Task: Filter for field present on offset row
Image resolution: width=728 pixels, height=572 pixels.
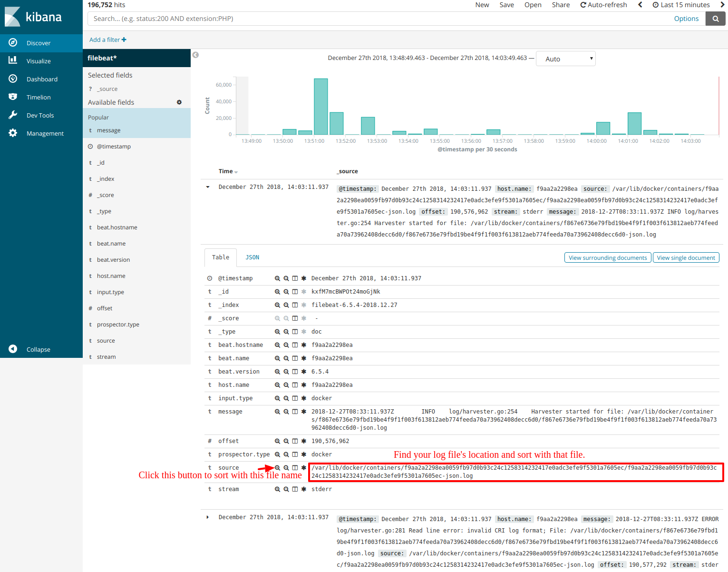Action: [x=304, y=441]
